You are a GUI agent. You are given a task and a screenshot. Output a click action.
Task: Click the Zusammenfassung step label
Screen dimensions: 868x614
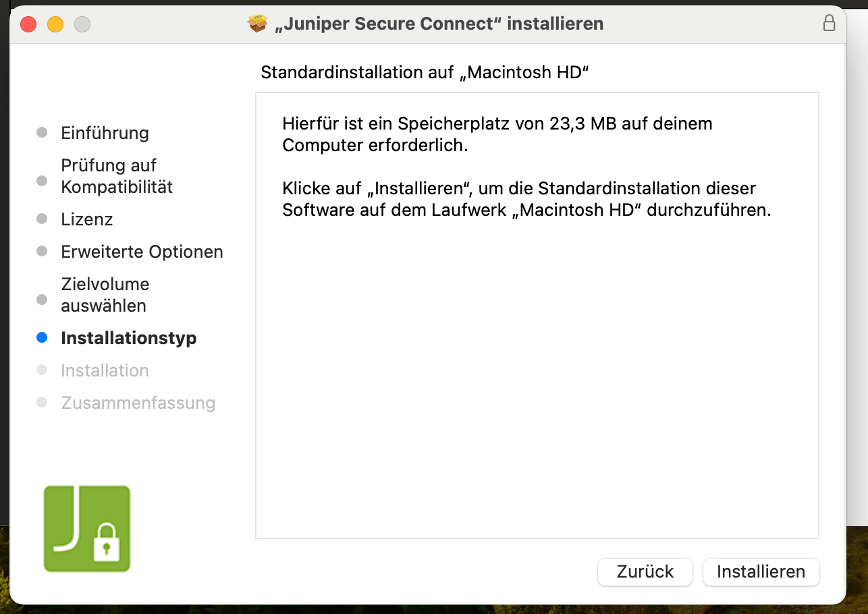coord(138,403)
